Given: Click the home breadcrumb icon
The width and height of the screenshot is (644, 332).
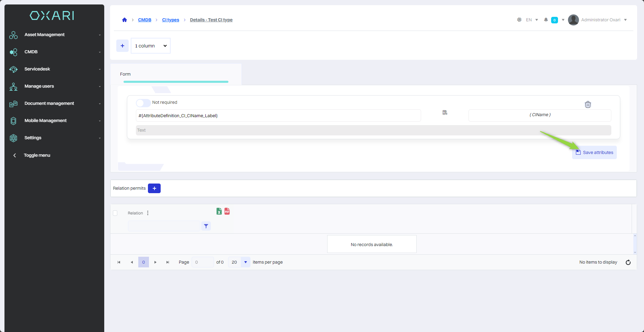Looking at the screenshot, I should point(125,20).
